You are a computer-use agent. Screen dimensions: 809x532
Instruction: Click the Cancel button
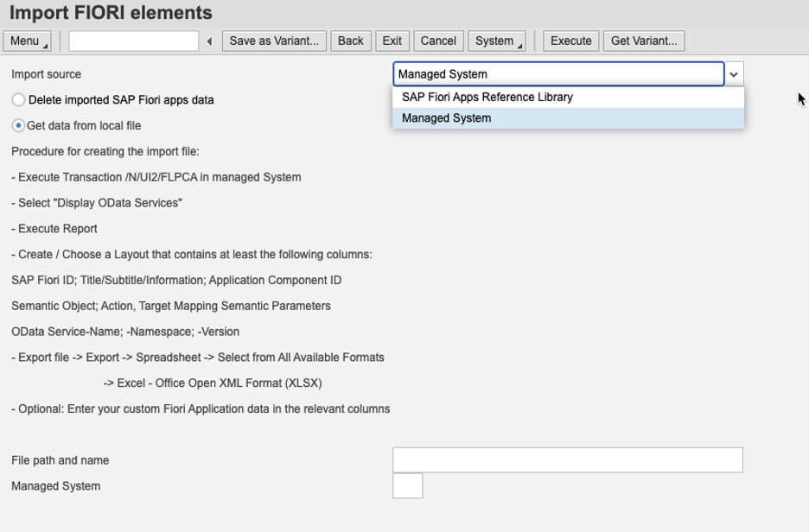438,41
